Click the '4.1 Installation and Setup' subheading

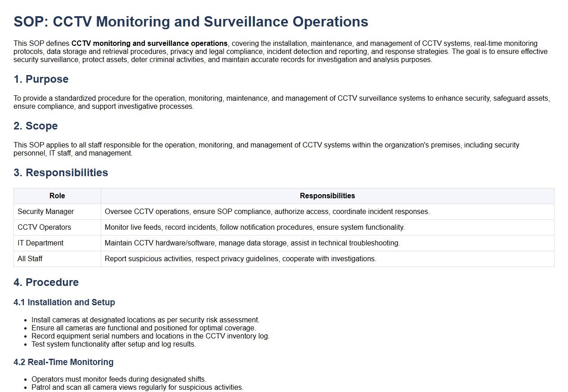[x=64, y=303]
